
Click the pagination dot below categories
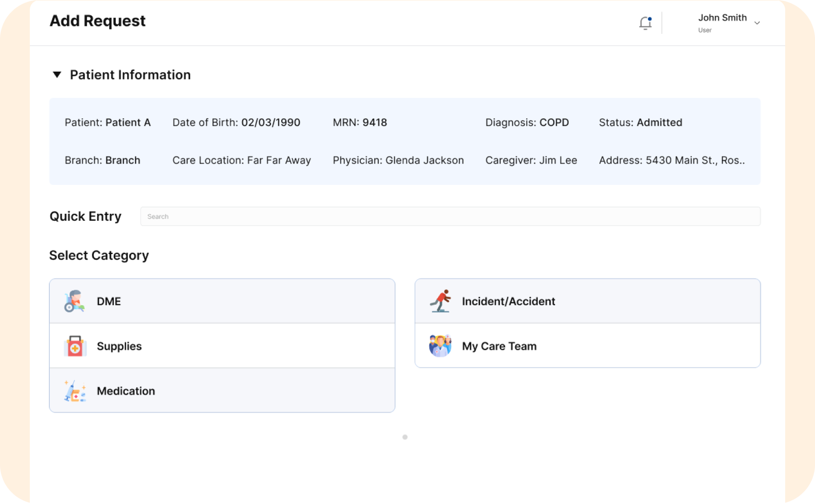pyautogui.click(x=405, y=437)
